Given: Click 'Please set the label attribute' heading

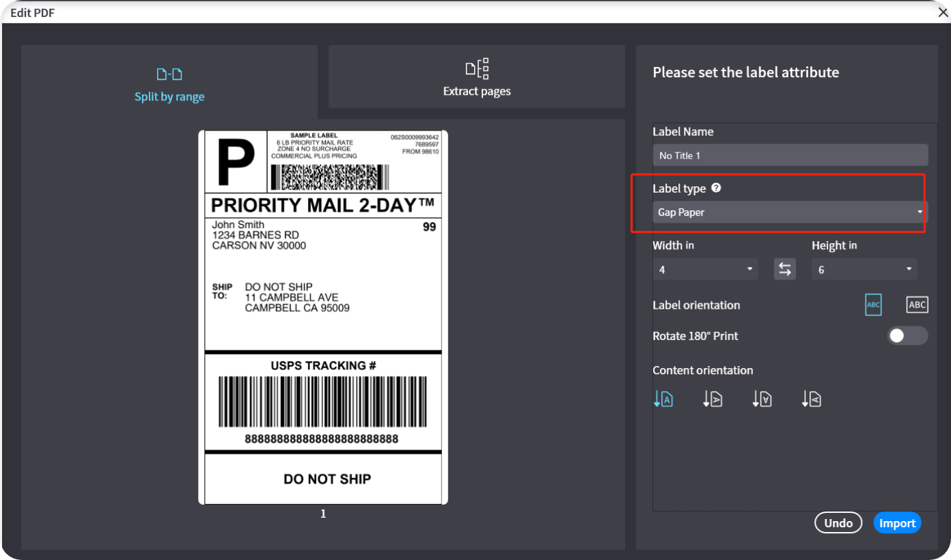Looking at the screenshot, I should click(x=746, y=72).
